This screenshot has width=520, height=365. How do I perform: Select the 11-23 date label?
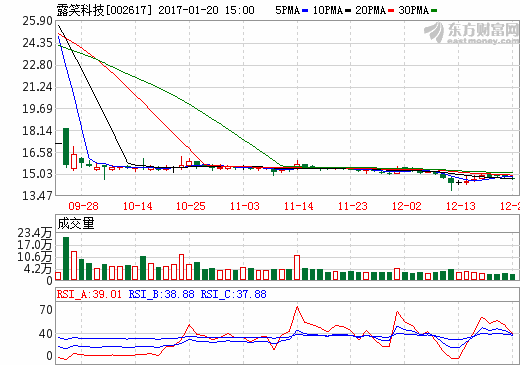tap(353, 206)
